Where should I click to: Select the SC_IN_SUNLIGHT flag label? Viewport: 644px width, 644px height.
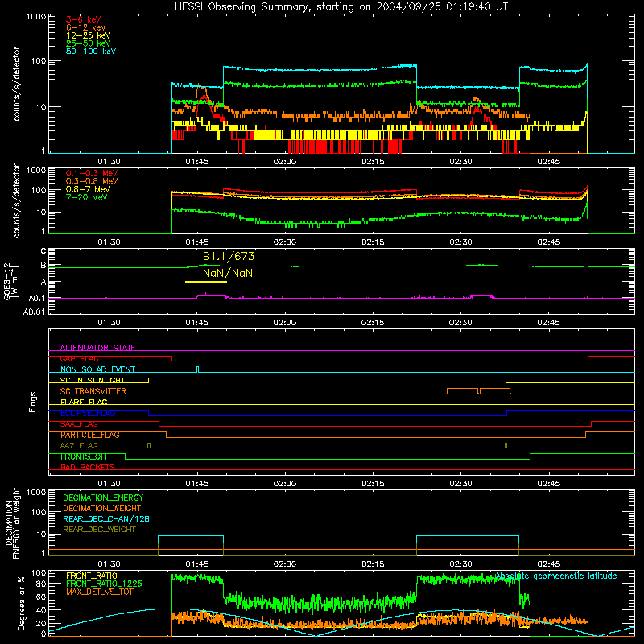[93, 380]
